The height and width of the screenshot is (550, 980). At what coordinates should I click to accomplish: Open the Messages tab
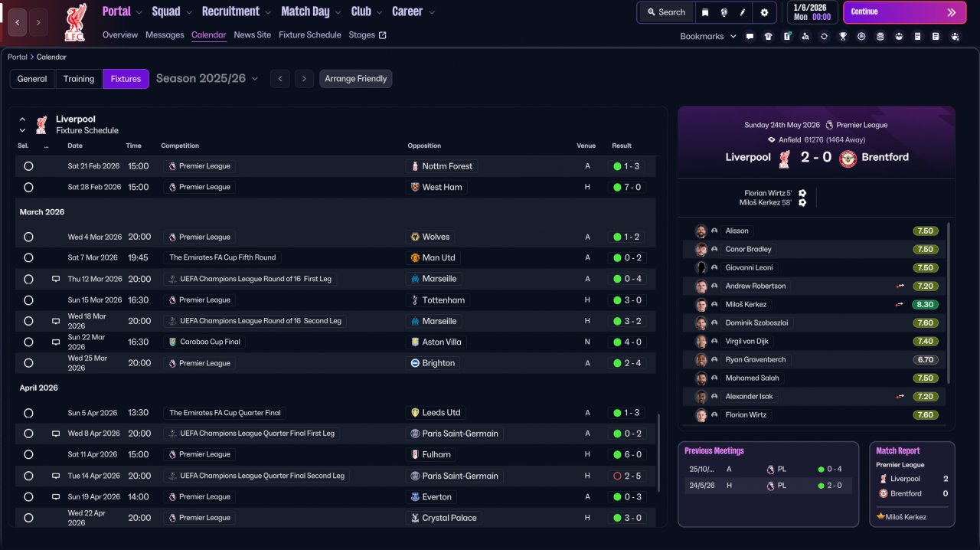[165, 35]
